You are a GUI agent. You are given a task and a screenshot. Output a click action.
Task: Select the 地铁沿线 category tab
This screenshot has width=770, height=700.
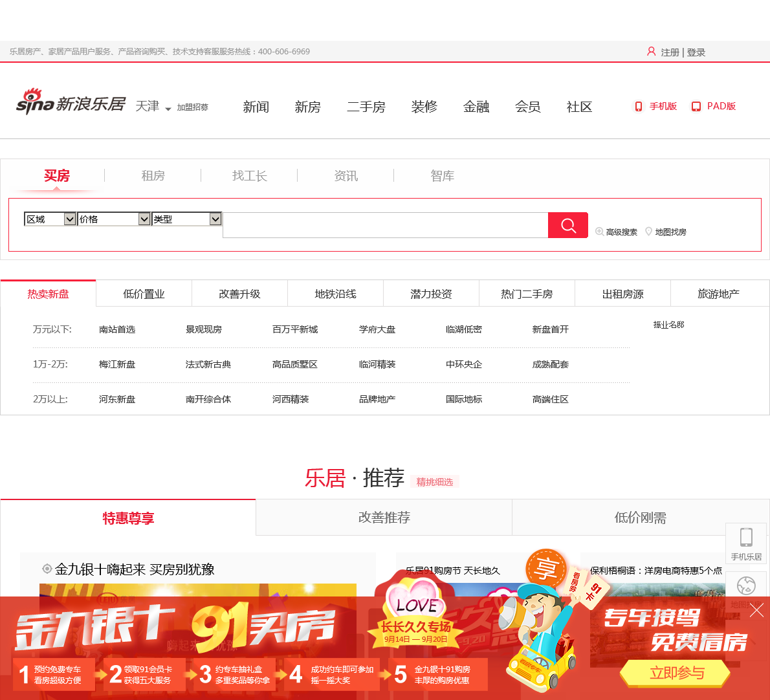335,294
